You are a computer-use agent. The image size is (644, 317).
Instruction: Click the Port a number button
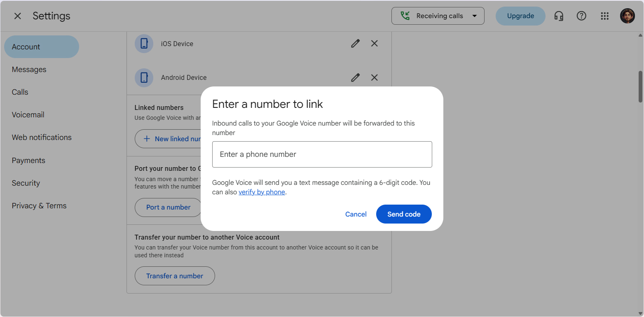click(x=169, y=207)
